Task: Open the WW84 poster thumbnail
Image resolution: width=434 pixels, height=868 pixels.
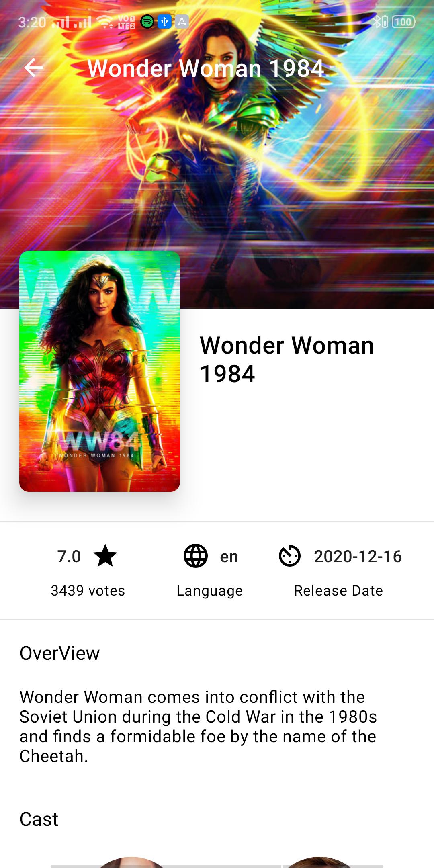Action: coord(100,371)
